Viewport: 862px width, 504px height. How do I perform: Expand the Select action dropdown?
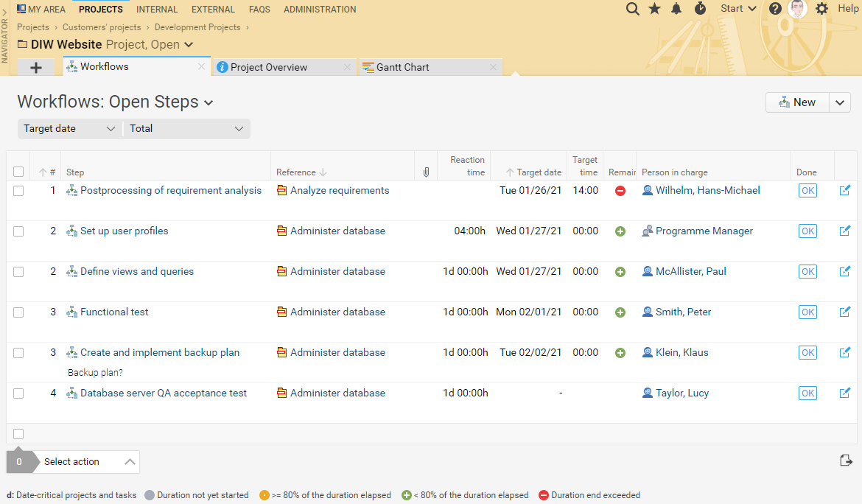pos(88,462)
